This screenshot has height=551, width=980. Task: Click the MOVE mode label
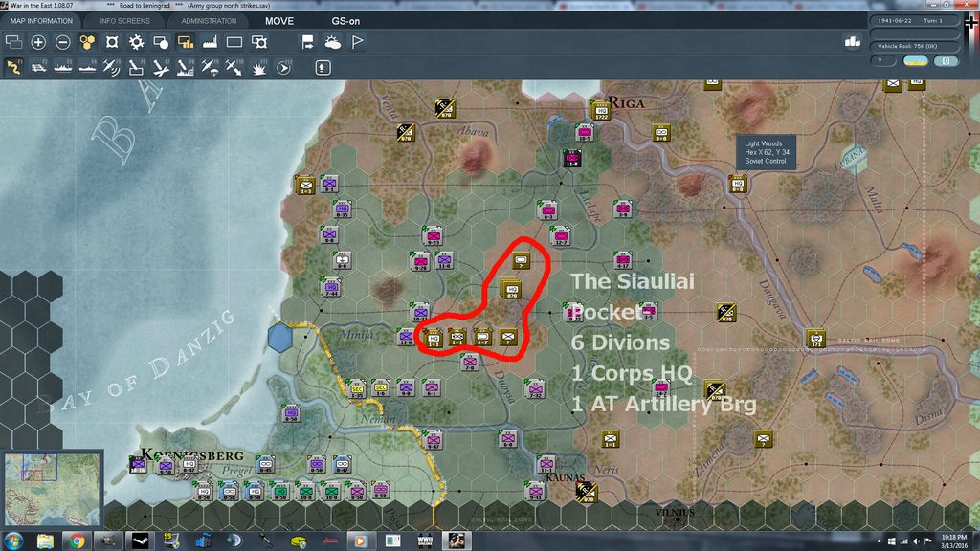click(x=279, y=21)
